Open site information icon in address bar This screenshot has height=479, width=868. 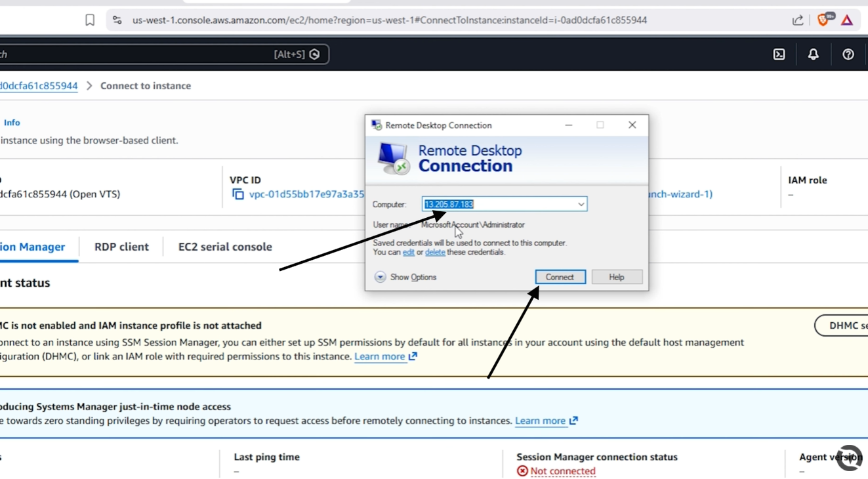tap(117, 20)
